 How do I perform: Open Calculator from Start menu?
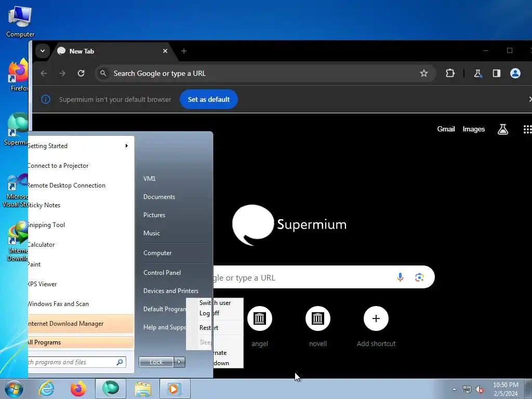(x=81, y=244)
